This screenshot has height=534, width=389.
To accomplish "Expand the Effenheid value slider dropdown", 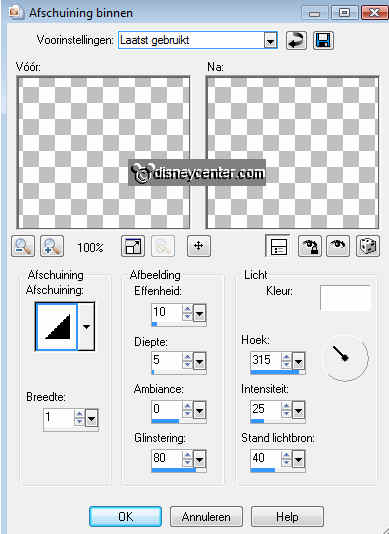I will pos(200,313).
